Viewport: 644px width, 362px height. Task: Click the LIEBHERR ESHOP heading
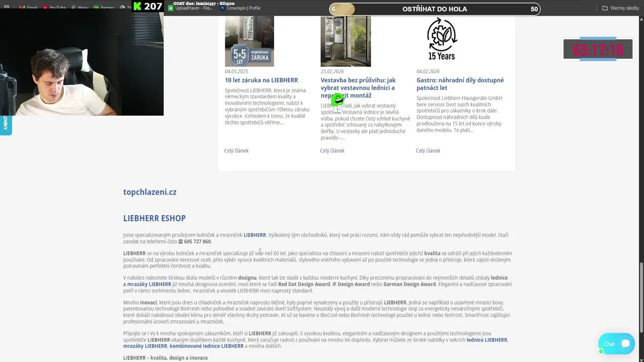(x=154, y=218)
